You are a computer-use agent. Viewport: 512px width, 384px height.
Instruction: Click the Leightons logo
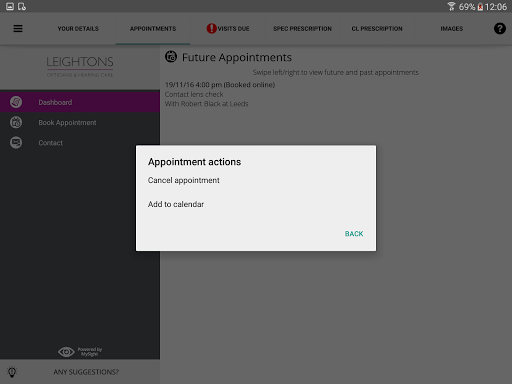80,66
